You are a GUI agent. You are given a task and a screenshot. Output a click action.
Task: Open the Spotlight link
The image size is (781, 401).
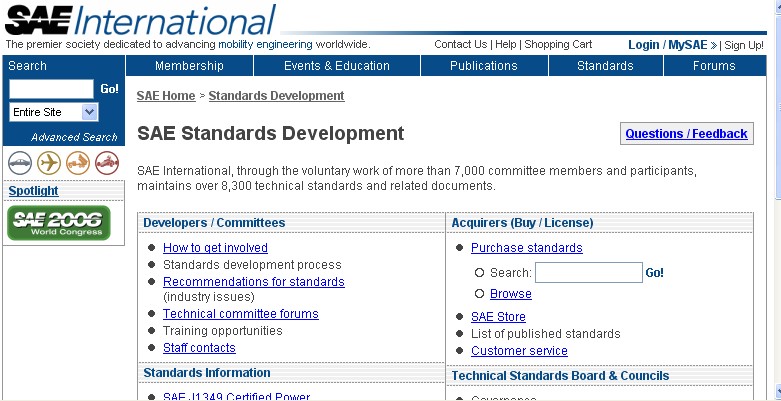33,191
